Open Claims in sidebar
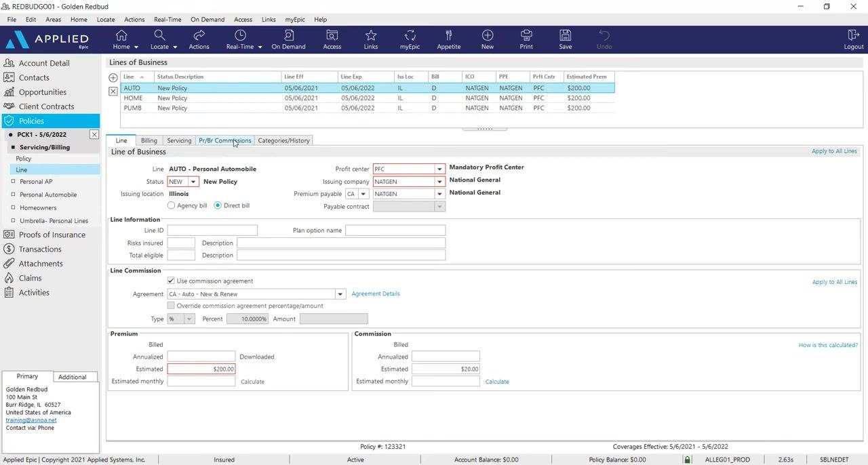Screen dimensions: 868x465 [x=30, y=278]
